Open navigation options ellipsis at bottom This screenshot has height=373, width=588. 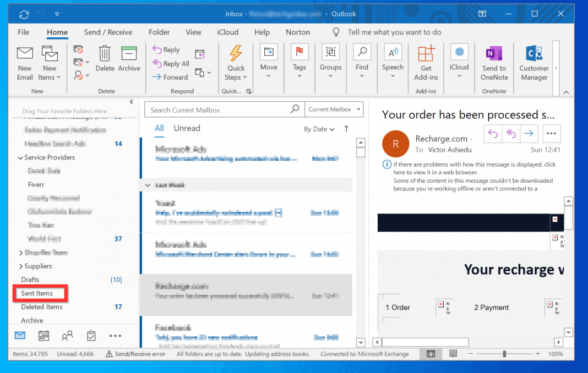tap(115, 336)
